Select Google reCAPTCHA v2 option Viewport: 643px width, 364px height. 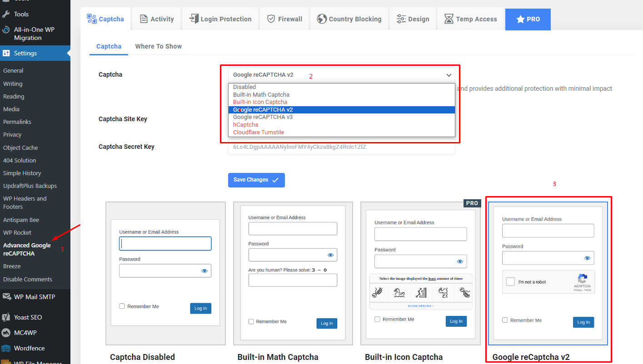(x=342, y=109)
